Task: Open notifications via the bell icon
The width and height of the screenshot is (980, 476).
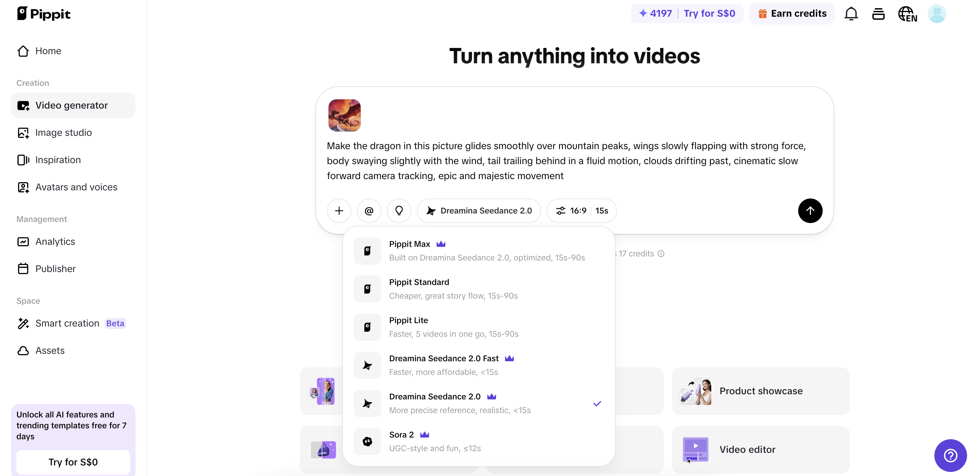Action: [x=851, y=13]
